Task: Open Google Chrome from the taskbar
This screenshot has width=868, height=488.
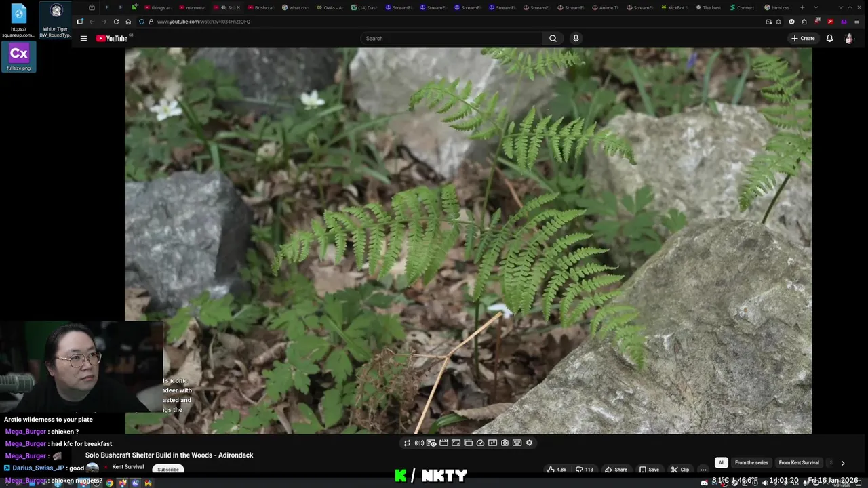Action: [109, 483]
